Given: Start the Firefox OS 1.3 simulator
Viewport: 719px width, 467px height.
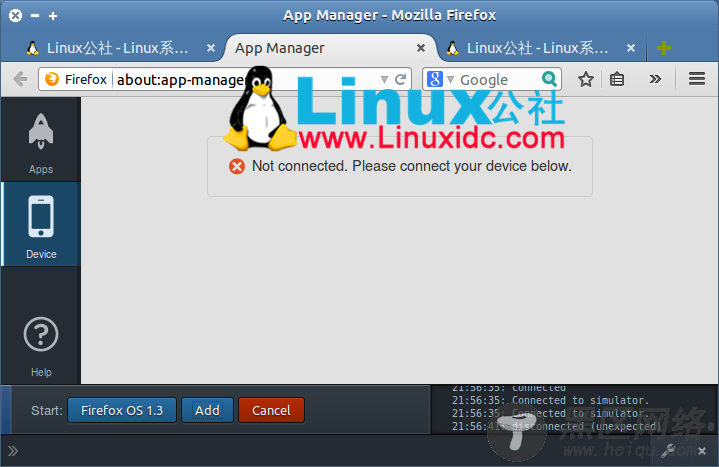Looking at the screenshot, I should [122, 410].
